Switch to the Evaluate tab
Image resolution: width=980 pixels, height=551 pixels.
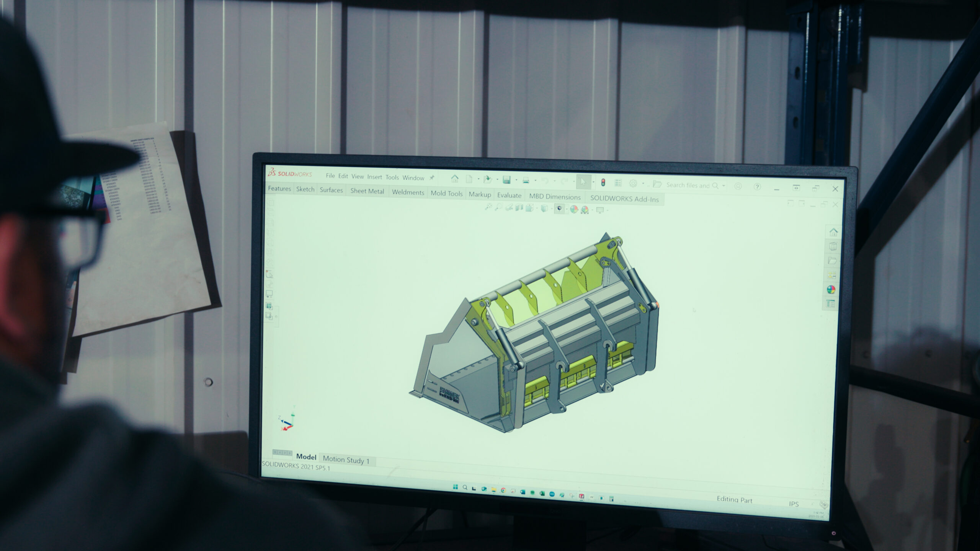click(x=509, y=195)
